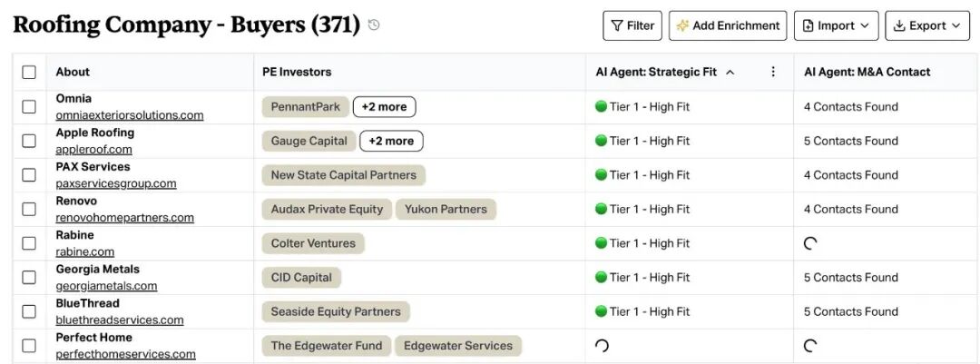Open the Export dropdown
Screen dimensions: 980x364
tap(927, 25)
